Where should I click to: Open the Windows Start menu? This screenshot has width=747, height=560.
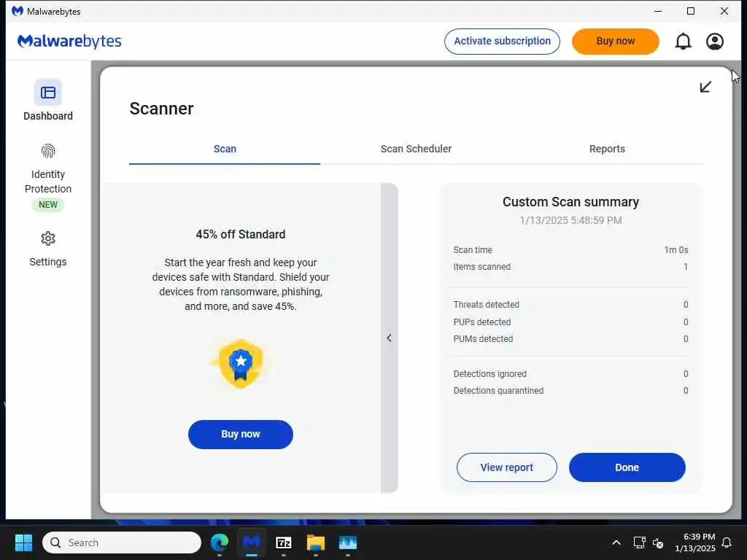pos(23,542)
